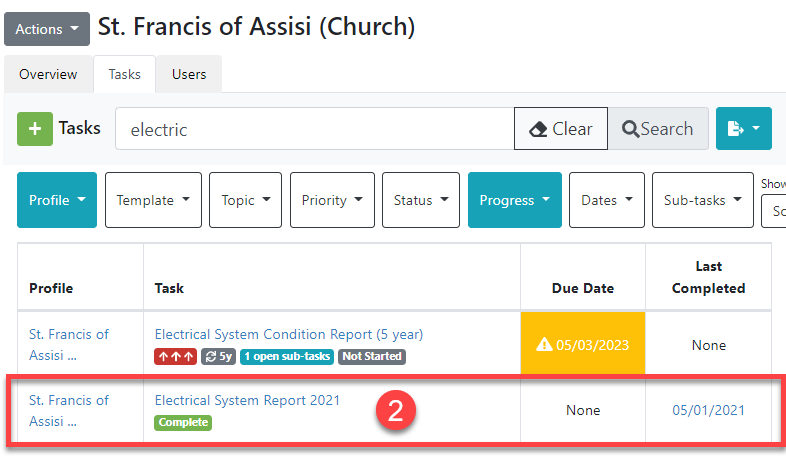Open the Topic filter dropdown
Viewport: 786px width, 456px height.
coord(246,200)
